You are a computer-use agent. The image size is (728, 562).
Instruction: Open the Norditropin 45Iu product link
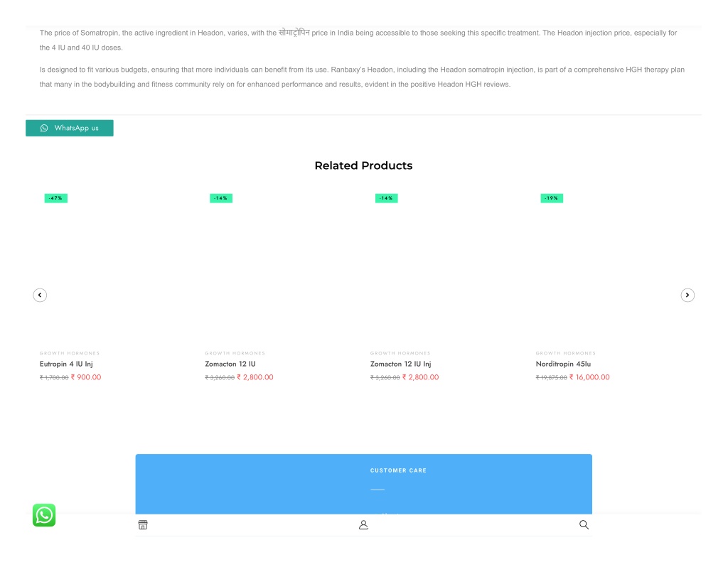coord(563,364)
